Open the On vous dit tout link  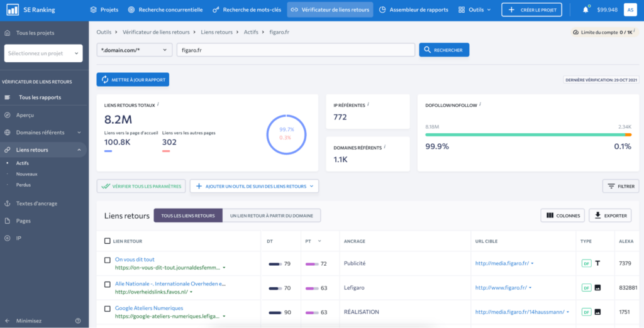(135, 260)
